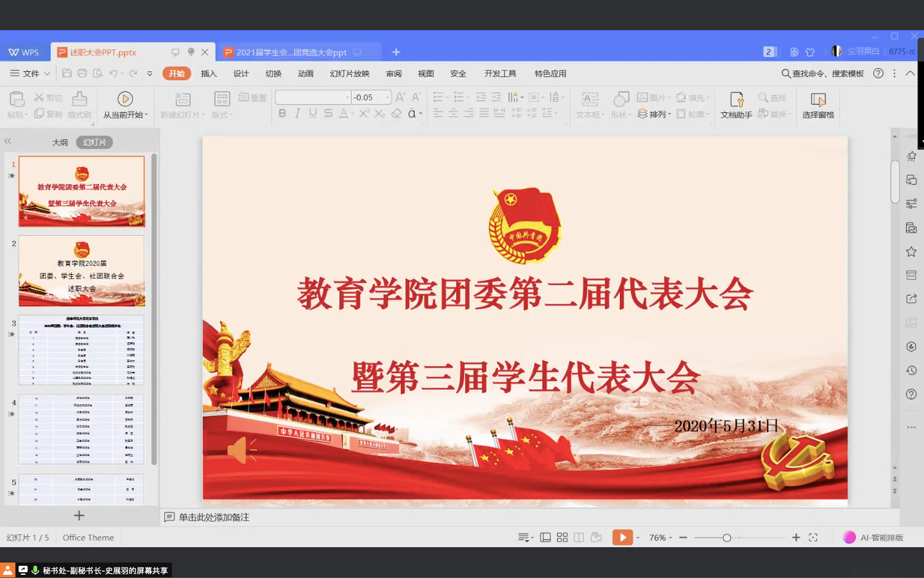Copy selection with 复制
This screenshot has width=924, height=578.
pos(48,114)
